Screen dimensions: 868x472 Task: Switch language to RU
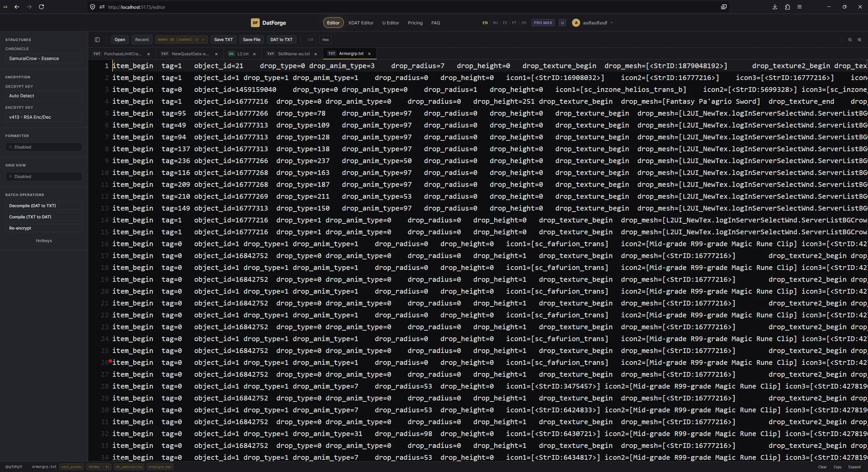pos(495,23)
